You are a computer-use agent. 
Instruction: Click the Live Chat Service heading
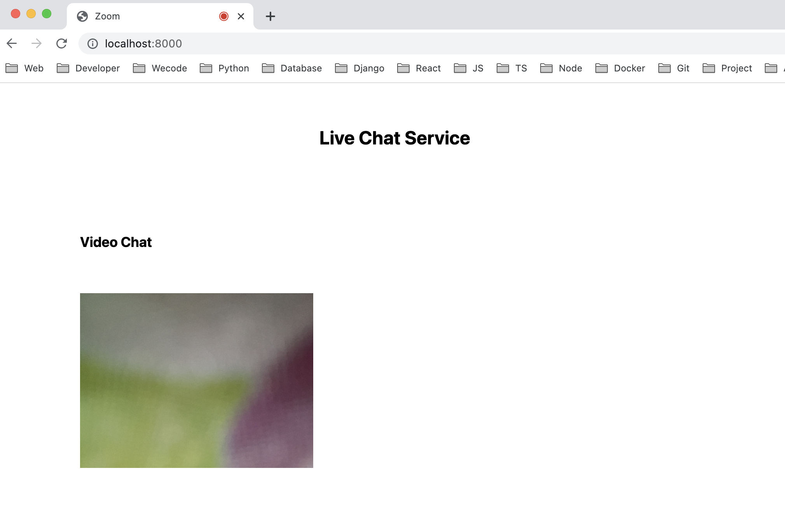pos(394,138)
